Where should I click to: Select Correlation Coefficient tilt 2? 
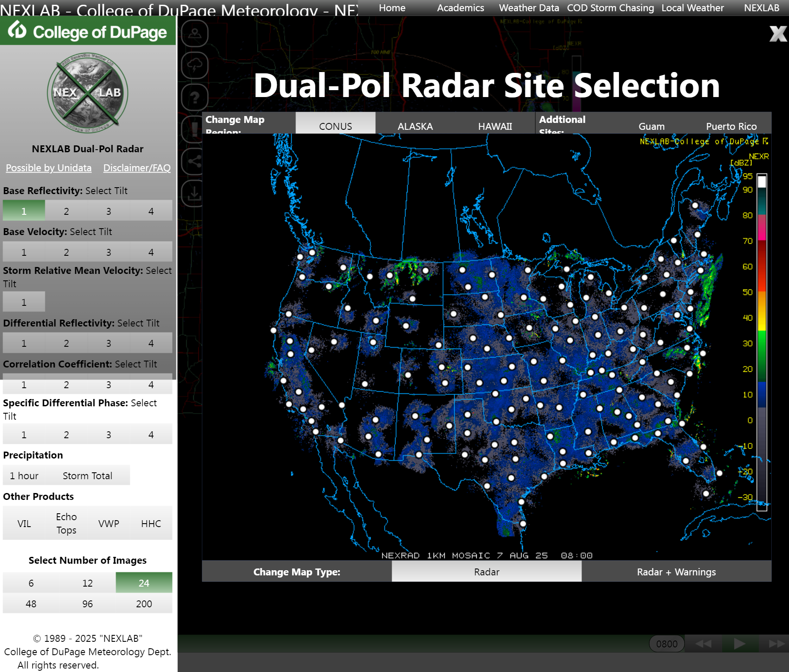pos(66,384)
